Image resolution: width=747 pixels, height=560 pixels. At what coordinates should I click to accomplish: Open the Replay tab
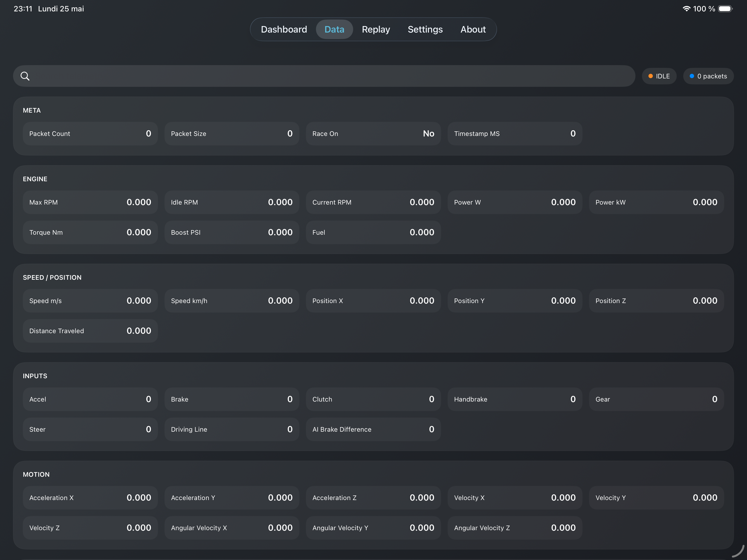point(376,29)
